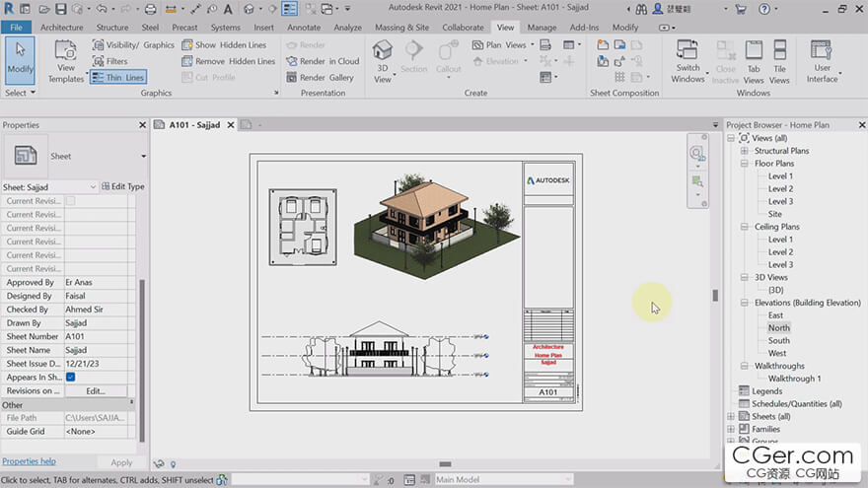Open the Architecture ribbon tab

point(61,28)
